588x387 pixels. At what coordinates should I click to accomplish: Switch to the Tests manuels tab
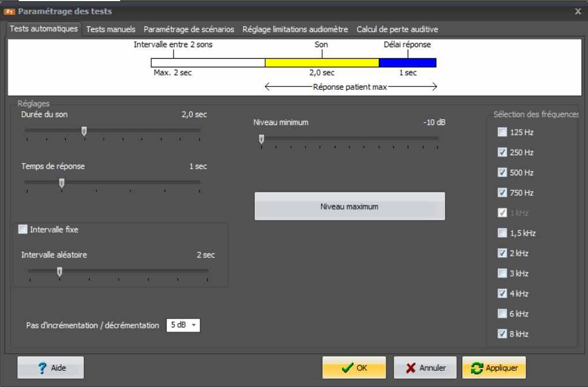111,29
